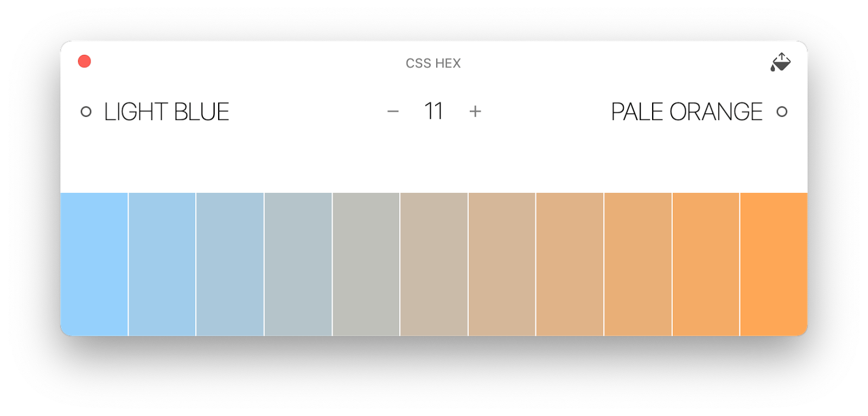868x416 pixels.
Task: Click the paint bucket export icon
Action: point(781,62)
